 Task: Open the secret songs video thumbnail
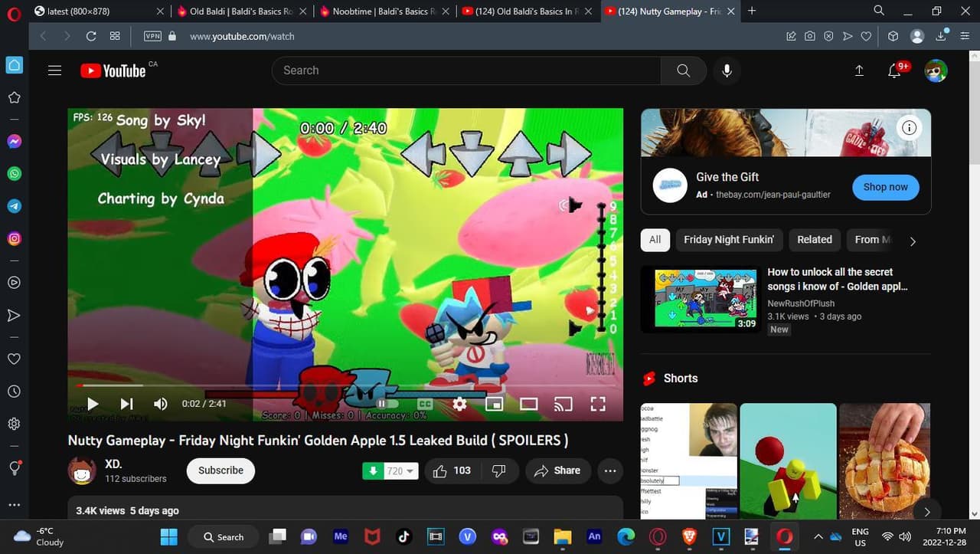[x=701, y=299]
